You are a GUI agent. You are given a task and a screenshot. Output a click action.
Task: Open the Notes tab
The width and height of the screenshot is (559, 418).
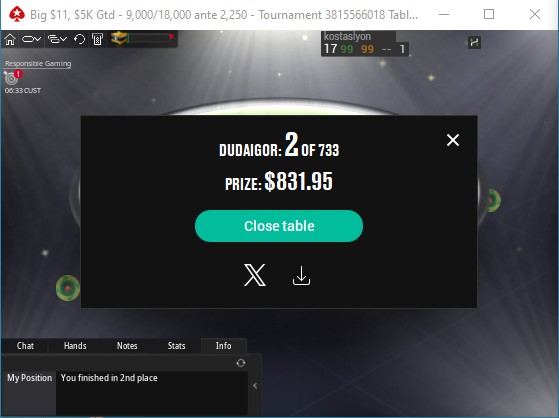click(127, 346)
